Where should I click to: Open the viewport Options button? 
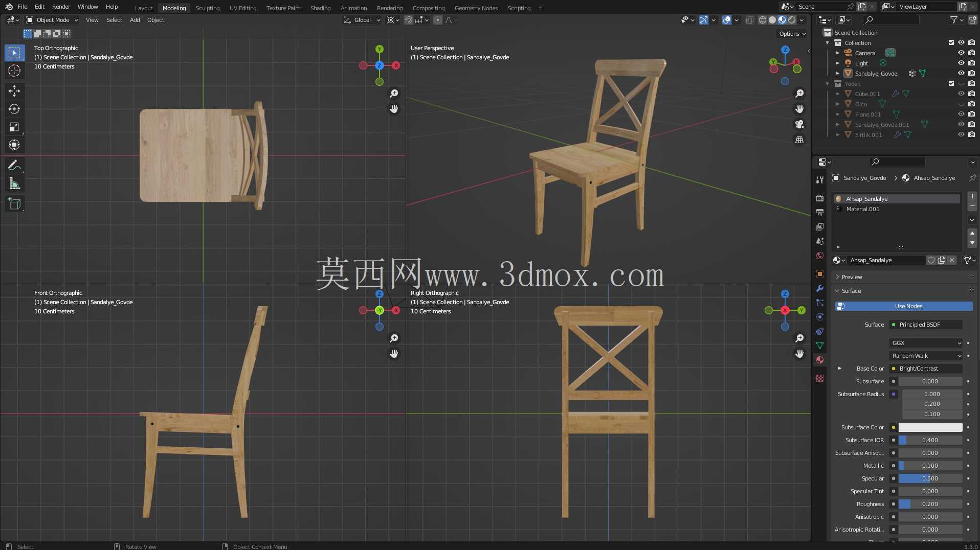pos(792,34)
